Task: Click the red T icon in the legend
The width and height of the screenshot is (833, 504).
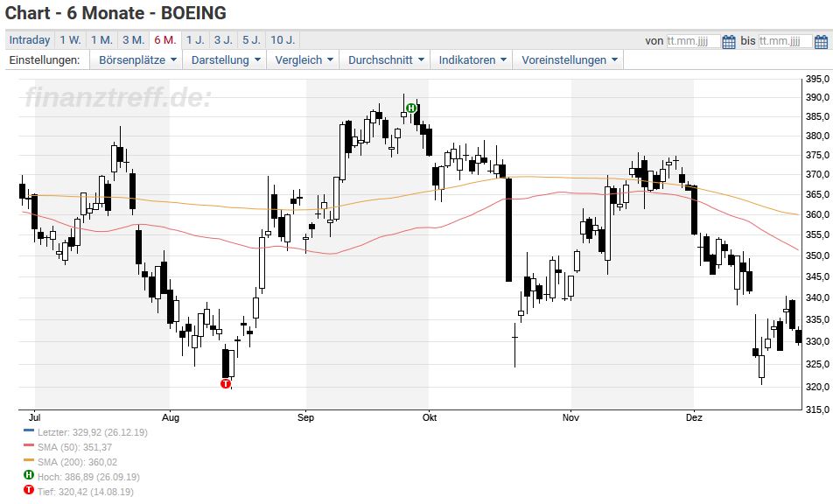Action: point(29,490)
